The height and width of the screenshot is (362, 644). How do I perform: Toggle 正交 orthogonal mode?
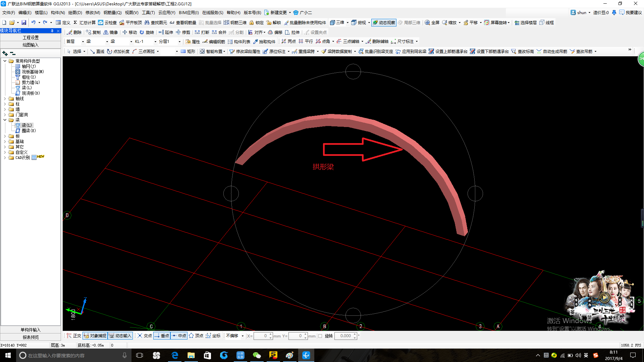pos(74,336)
